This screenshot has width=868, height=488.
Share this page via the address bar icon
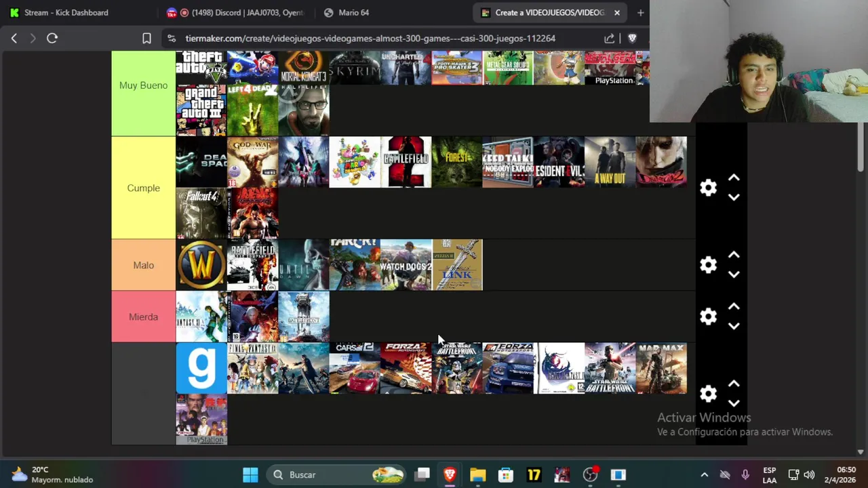610,39
